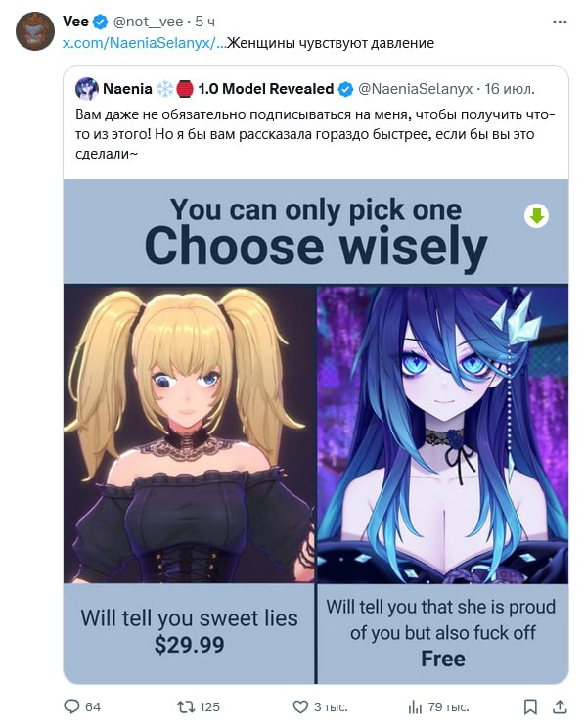Open the blonde twin-tail character image
This screenshot has width=585, height=728.
click(x=189, y=433)
